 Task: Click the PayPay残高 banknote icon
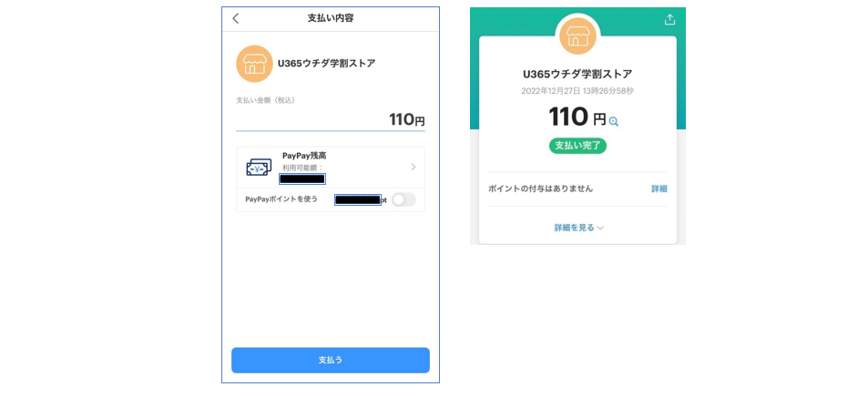259,168
